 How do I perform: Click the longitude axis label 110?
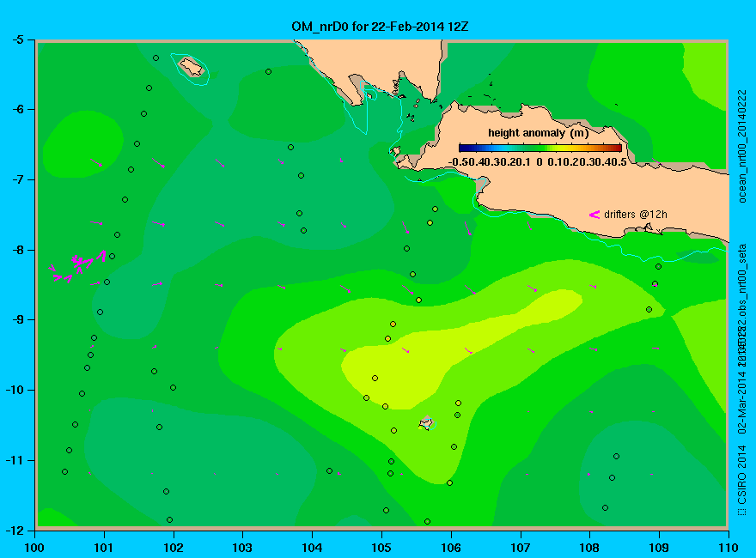coord(728,548)
